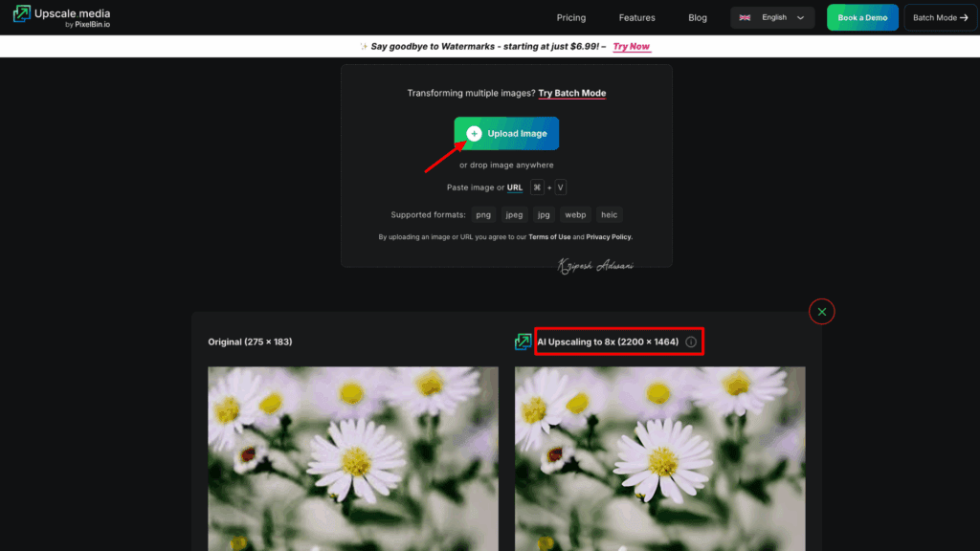Select the heic format chip

(x=609, y=214)
